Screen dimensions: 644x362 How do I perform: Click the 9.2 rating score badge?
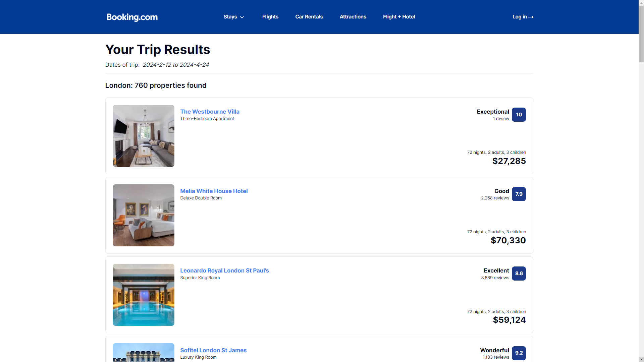point(519,353)
